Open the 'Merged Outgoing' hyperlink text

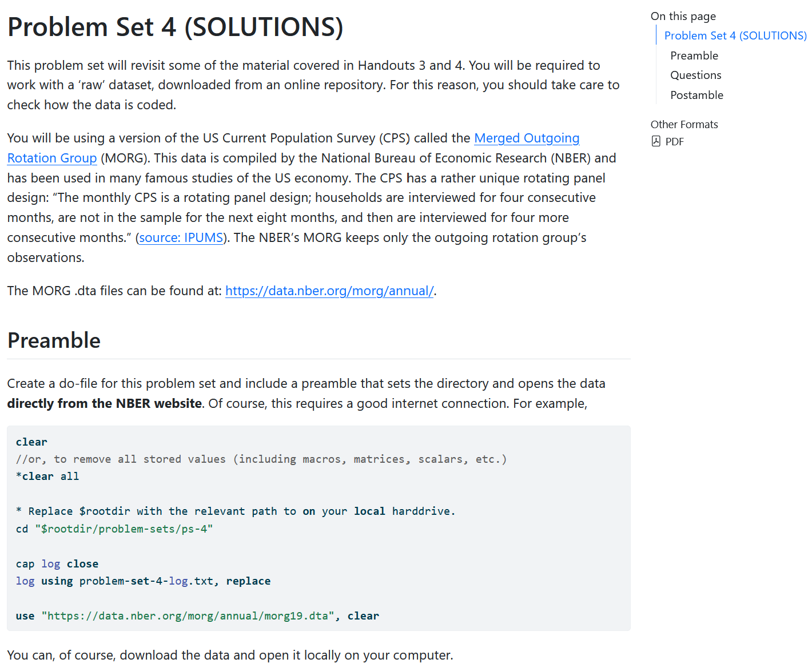tap(526, 138)
